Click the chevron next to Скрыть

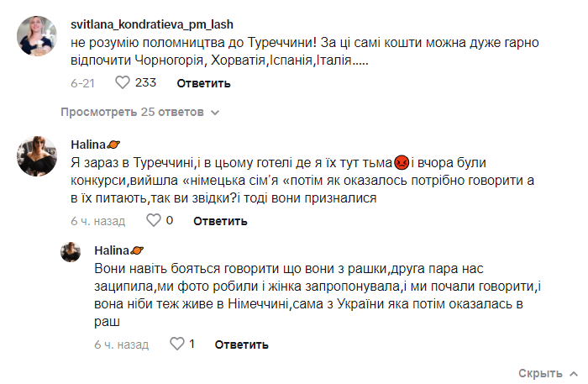573,373
